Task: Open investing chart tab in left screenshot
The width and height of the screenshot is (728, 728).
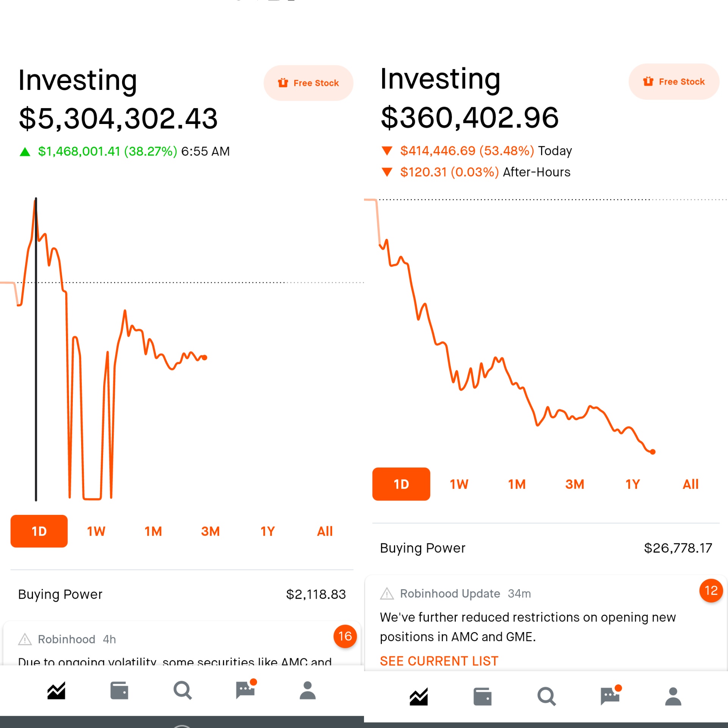Action: (x=56, y=690)
